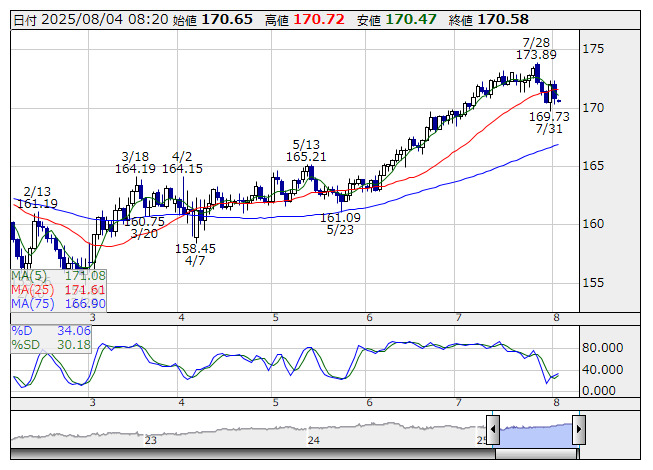653x470 pixels.
Task: Click the 2/13 peak label 161.19
Action: (x=37, y=204)
